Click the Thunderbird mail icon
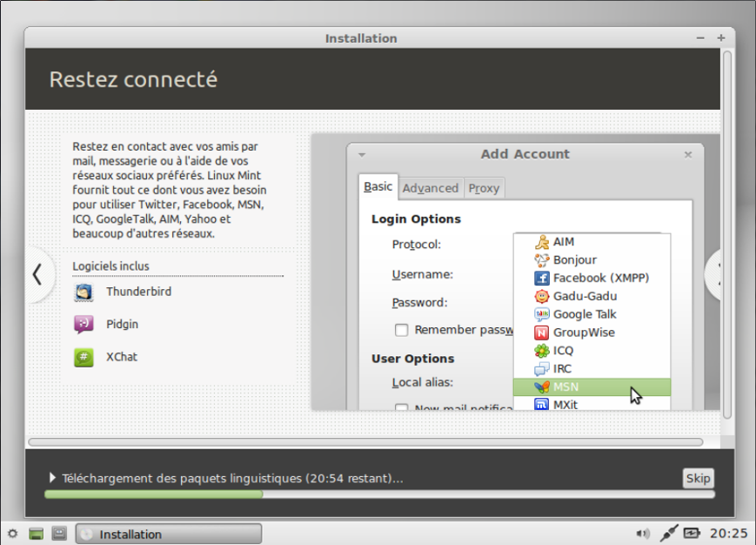756x545 pixels. click(x=84, y=293)
